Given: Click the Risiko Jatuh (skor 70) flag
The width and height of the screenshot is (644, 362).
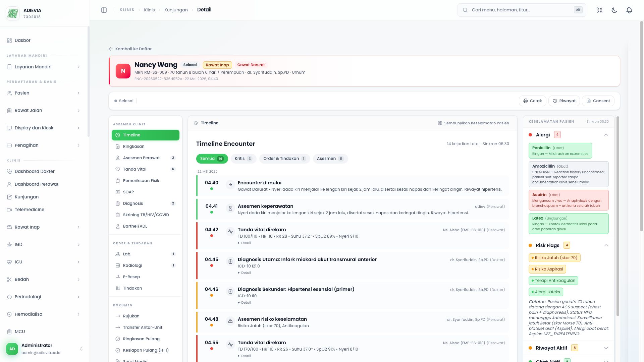Looking at the screenshot, I should (554, 258).
